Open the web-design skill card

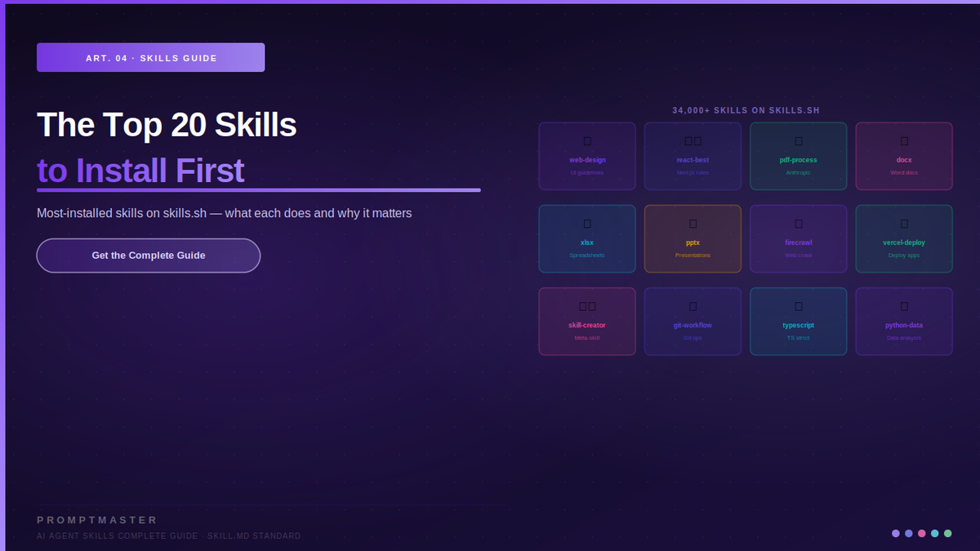(x=587, y=156)
